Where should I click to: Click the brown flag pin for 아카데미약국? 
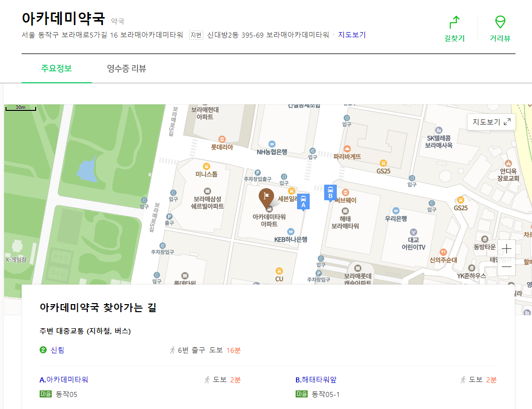pos(267,198)
